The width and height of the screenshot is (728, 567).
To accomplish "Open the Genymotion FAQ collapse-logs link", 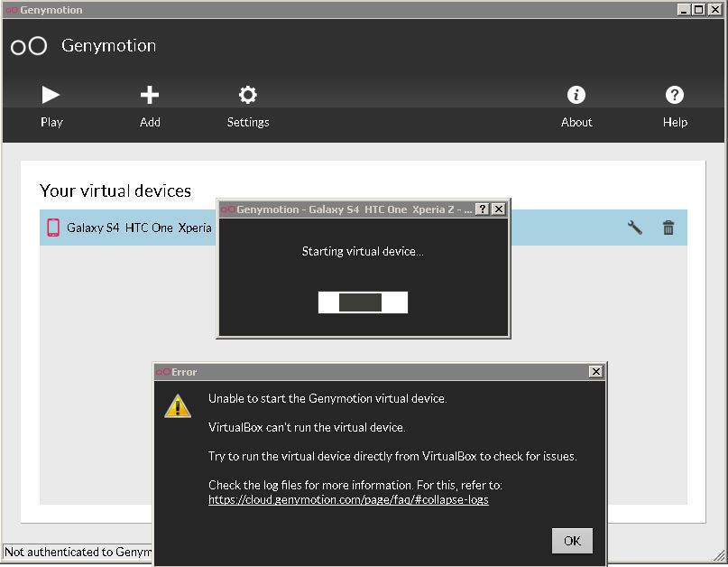I will [346, 499].
